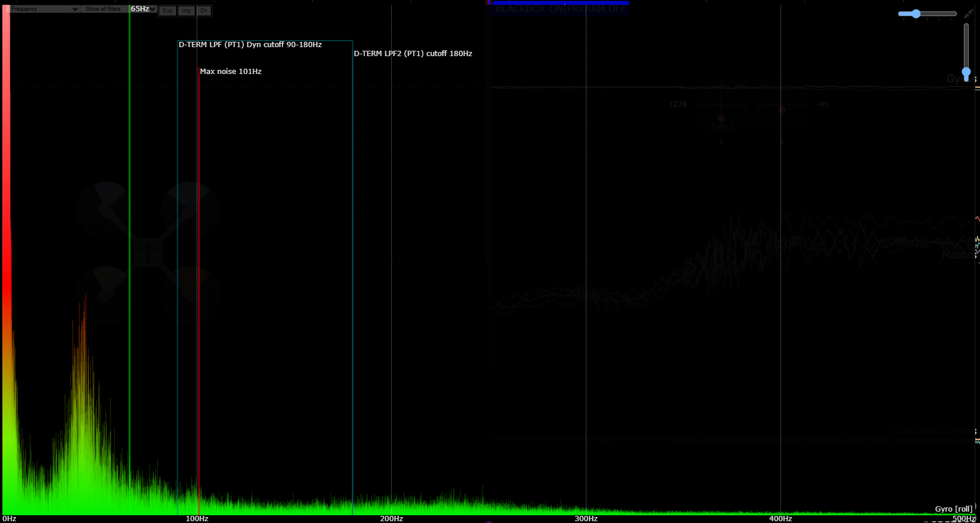The height and width of the screenshot is (523, 980).
Task: Click the collapse analyser arrows icon
Action: pos(969,13)
